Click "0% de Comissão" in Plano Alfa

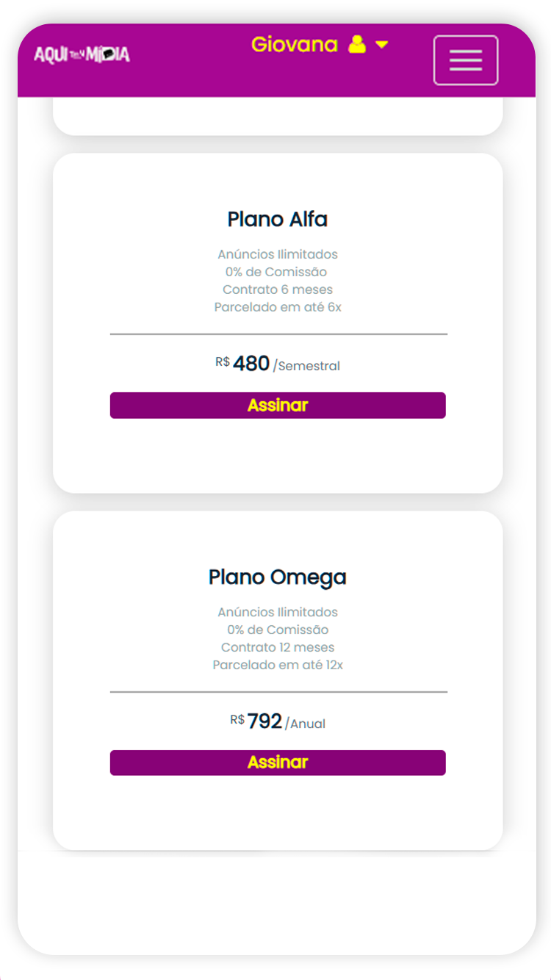[x=276, y=272]
